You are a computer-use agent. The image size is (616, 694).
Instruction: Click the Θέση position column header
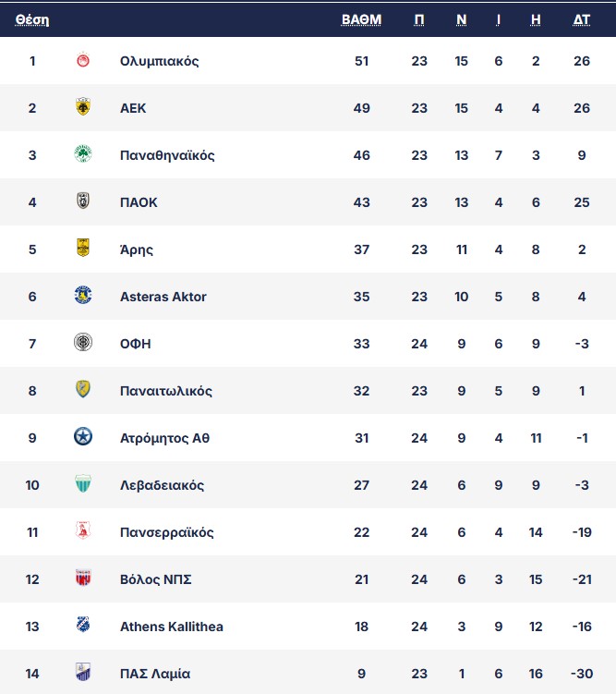[32, 18]
